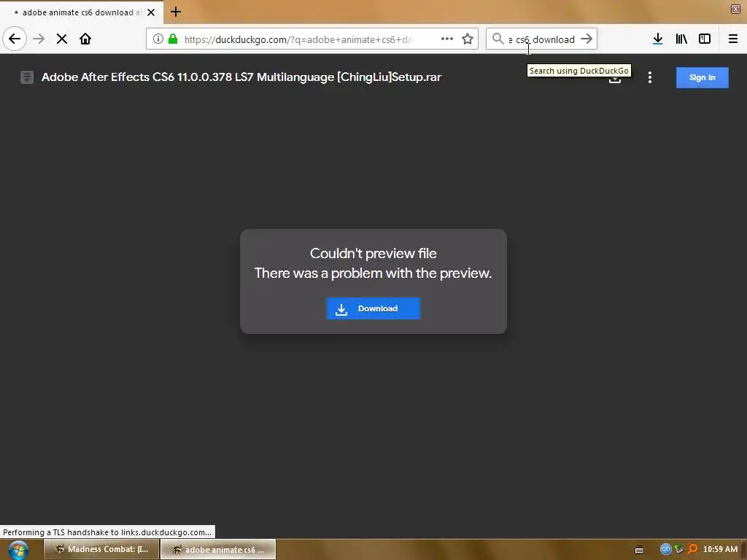747x560 pixels.
Task: Open page actions three-dot menu
Action: pos(447,39)
